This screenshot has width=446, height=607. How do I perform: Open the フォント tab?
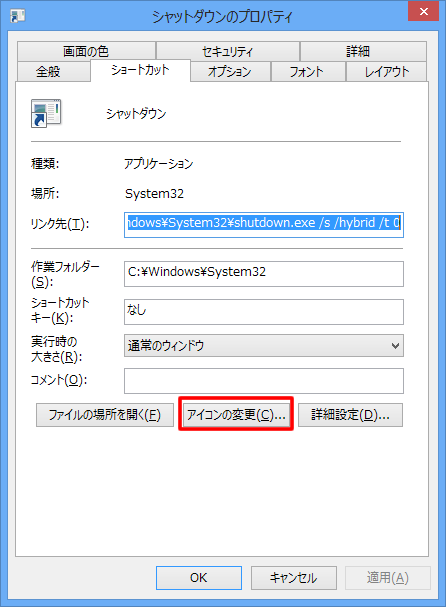click(308, 71)
